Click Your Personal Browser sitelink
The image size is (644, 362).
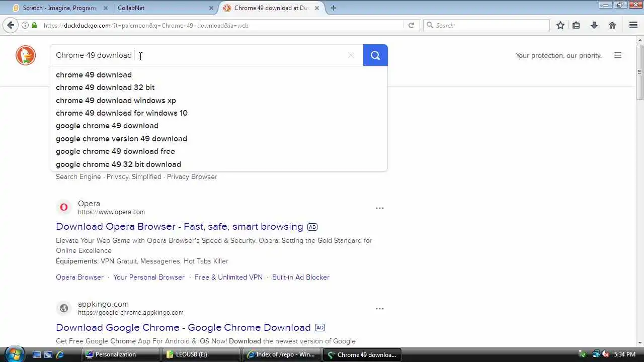point(149,278)
